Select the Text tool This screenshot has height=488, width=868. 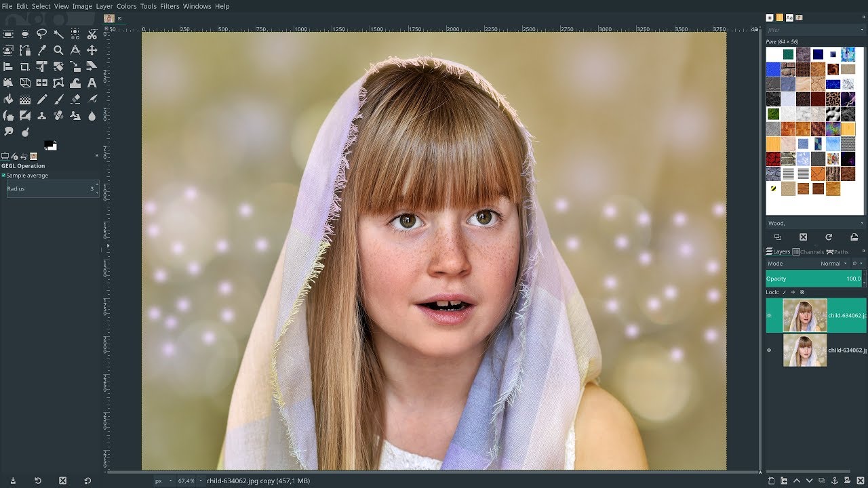pos(92,83)
